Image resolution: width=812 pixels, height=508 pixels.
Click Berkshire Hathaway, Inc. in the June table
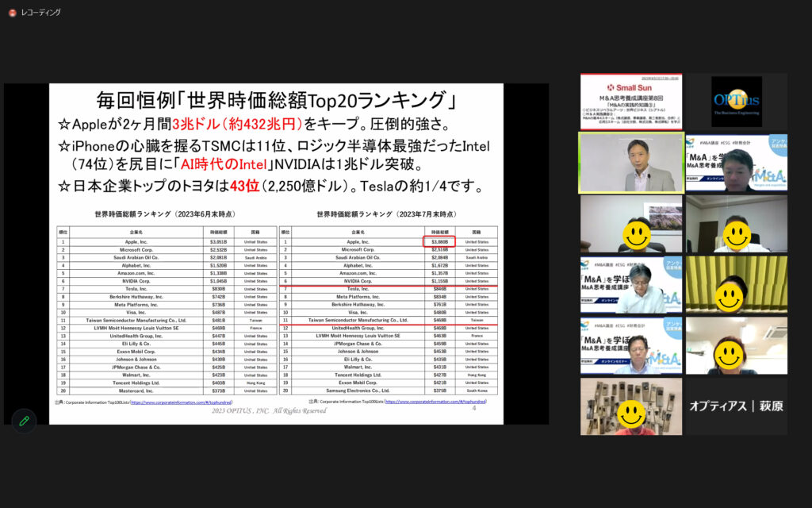[x=136, y=297]
